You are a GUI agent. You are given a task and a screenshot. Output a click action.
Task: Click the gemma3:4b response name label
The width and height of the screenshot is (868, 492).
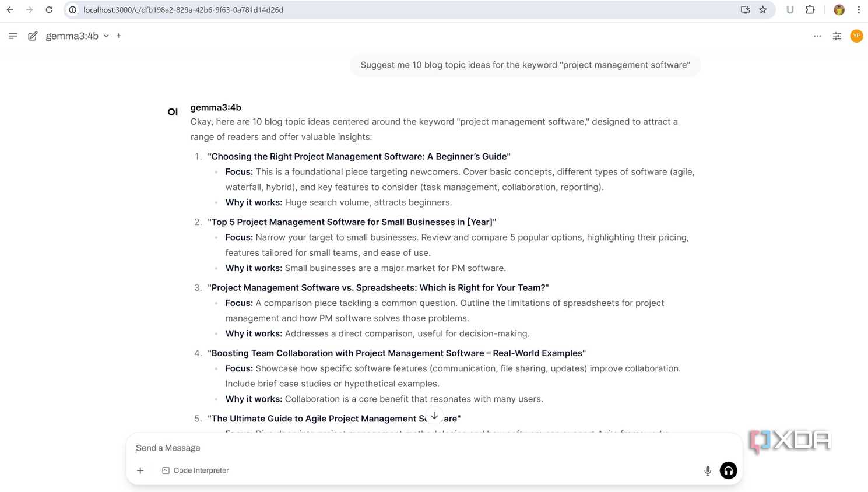click(216, 107)
